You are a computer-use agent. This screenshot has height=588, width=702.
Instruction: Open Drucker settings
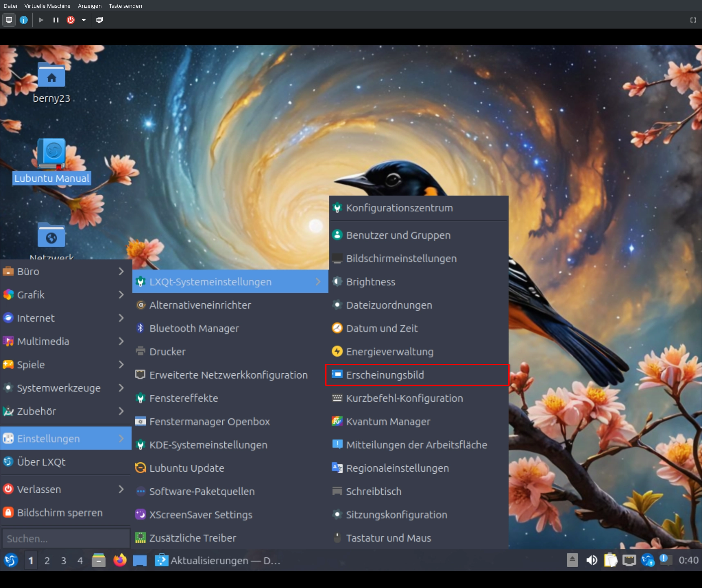(x=230, y=352)
